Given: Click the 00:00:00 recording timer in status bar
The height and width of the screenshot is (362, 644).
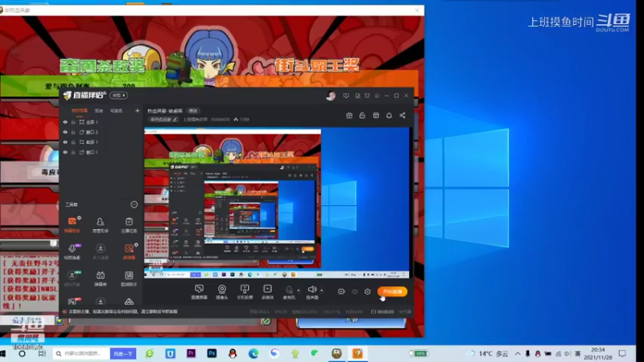Looking at the screenshot, I should point(382,312).
